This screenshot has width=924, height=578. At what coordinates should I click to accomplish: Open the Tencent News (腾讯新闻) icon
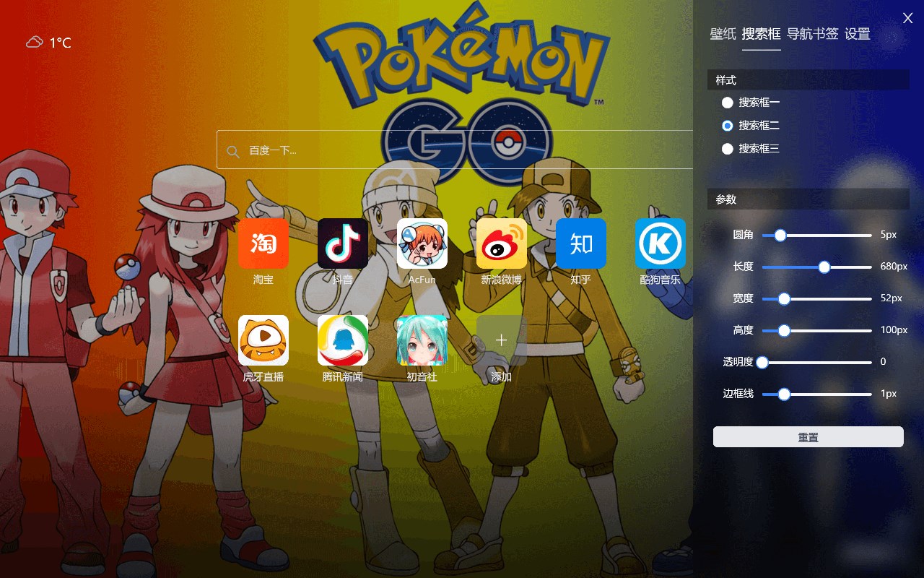coord(343,340)
